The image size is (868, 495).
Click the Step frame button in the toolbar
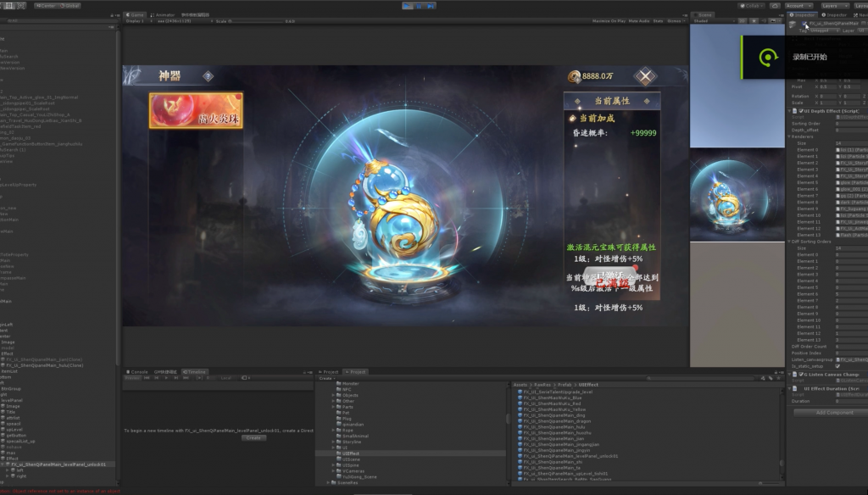431,6
